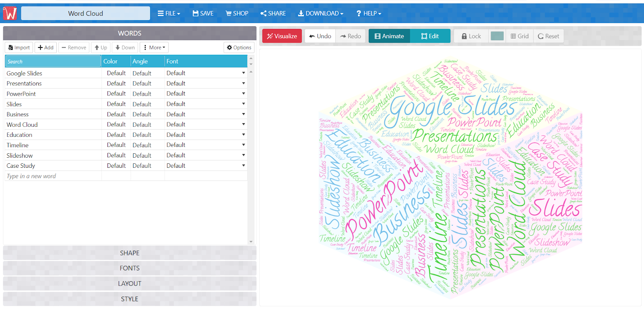This screenshot has height=309, width=644.
Task: Open font dropdown for Business row
Action: [244, 114]
